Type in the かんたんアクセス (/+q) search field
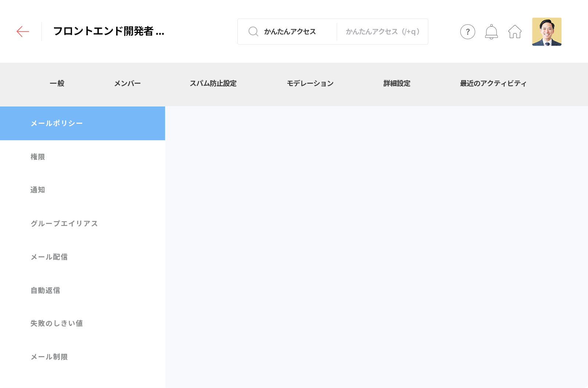This screenshot has height=388, width=588. pyautogui.click(x=382, y=32)
